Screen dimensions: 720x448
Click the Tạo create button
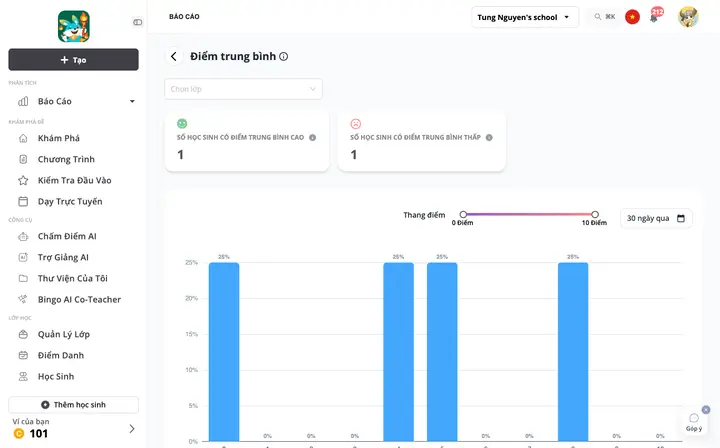coord(73,60)
